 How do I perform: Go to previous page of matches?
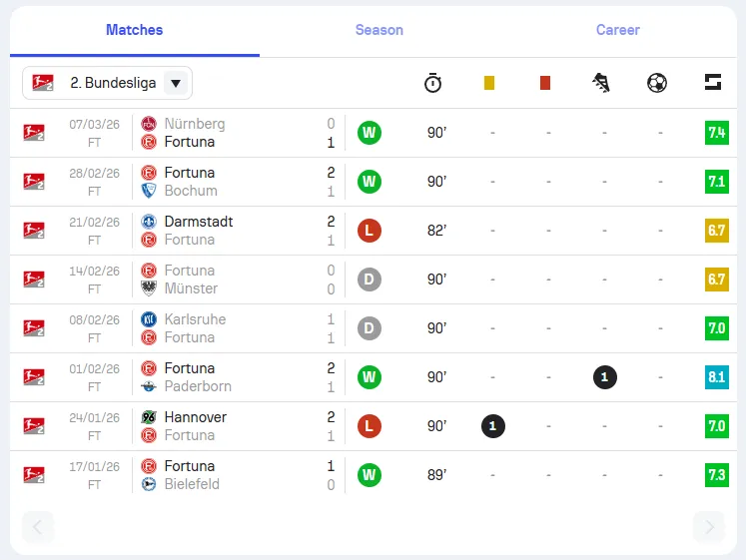(x=38, y=527)
